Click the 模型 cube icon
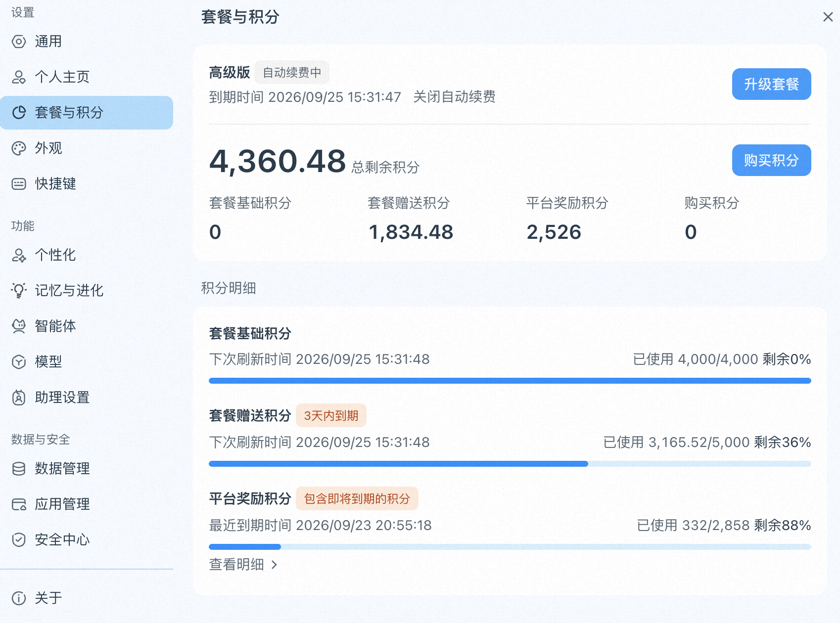 point(19,362)
